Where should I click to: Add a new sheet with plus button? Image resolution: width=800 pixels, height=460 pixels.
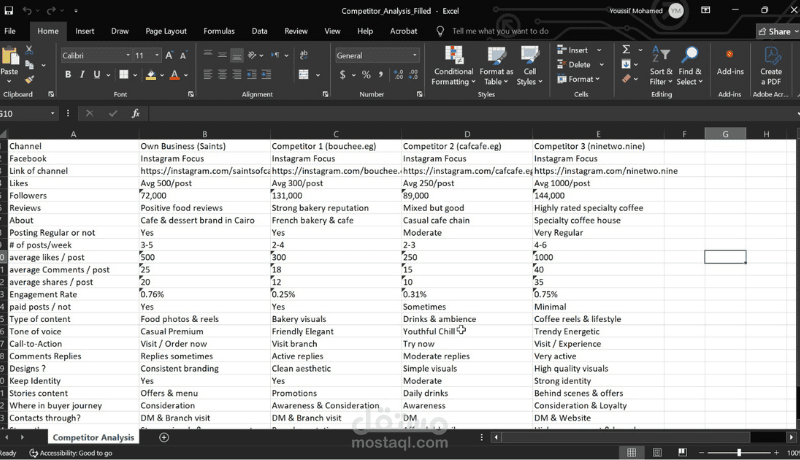pos(164,438)
